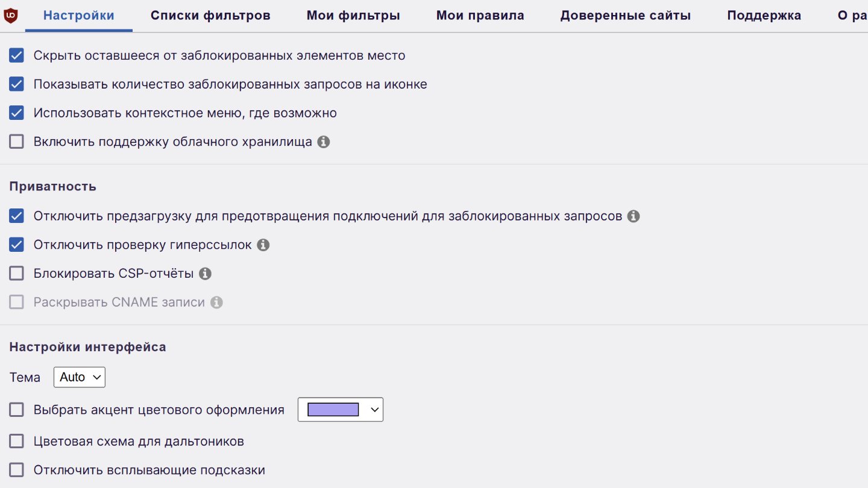
Task: Click label 'Включить поддержку облачного хранилища'
Action: (173, 142)
